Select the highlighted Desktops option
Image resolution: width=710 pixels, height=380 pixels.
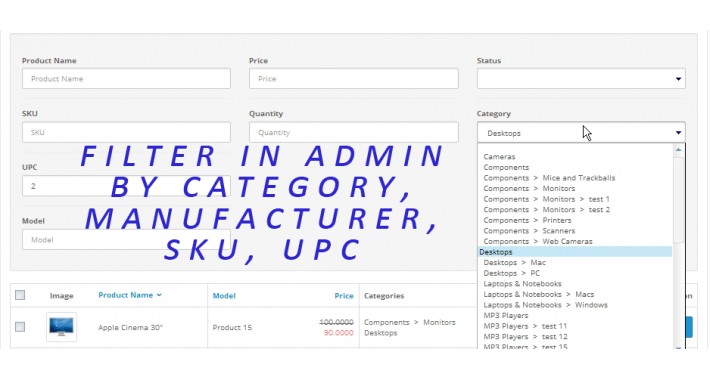[x=575, y=252]
